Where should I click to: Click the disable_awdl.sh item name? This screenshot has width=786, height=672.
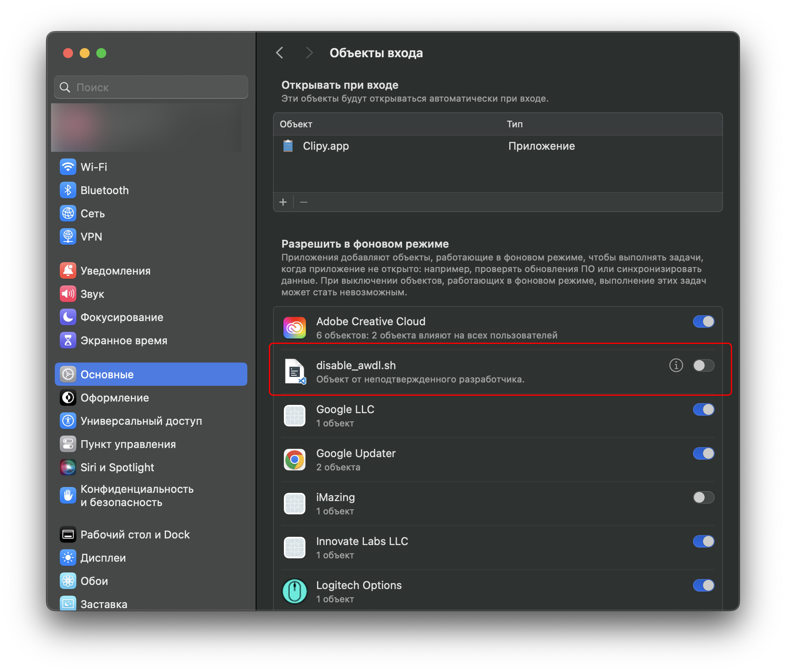[356, 365]
